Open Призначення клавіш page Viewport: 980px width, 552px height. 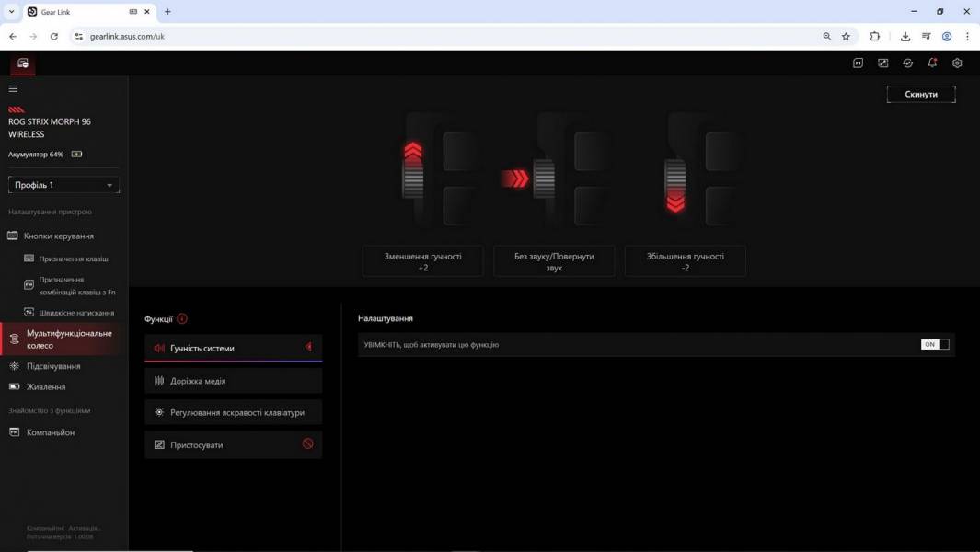tap(73, 259)
